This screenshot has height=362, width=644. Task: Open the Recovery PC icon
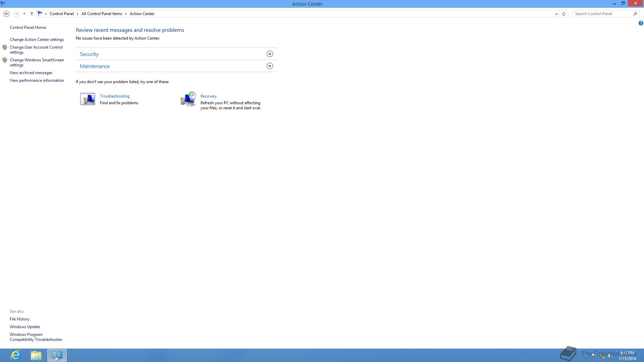[188, 99]
